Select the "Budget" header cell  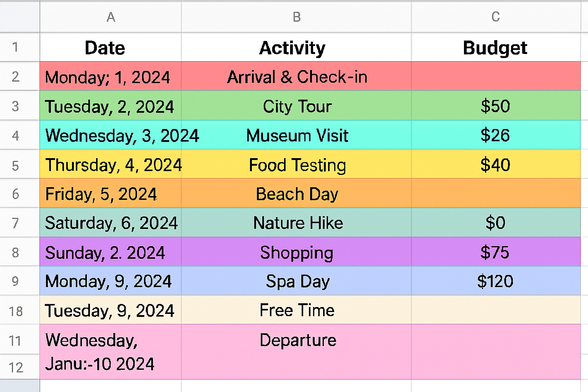click(x=495, y=48)
